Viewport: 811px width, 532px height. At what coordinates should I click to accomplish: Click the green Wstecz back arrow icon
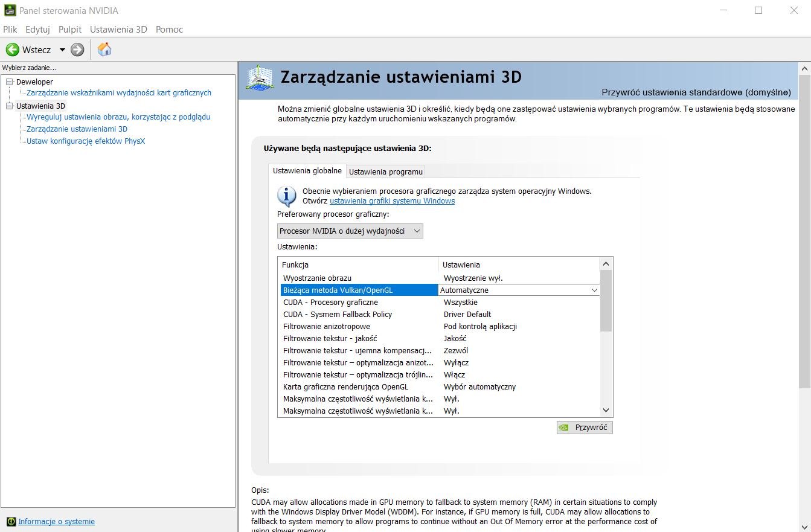click(12, 50)
